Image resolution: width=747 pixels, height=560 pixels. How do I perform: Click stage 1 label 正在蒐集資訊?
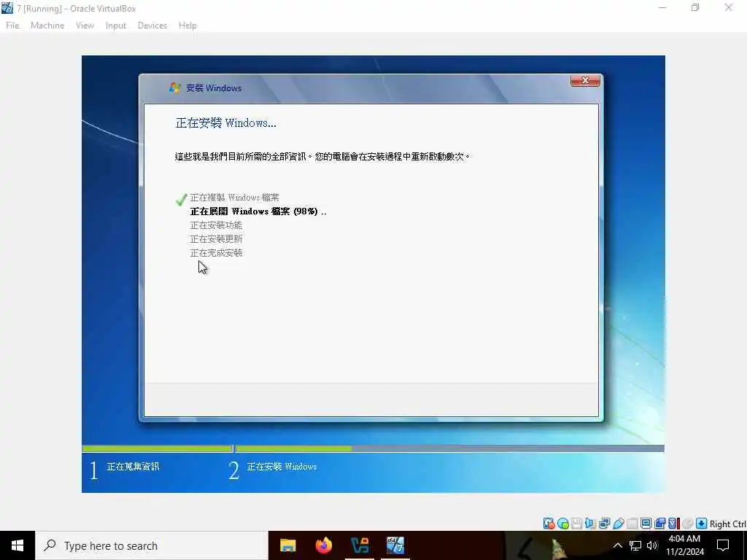tap(133, 466)
